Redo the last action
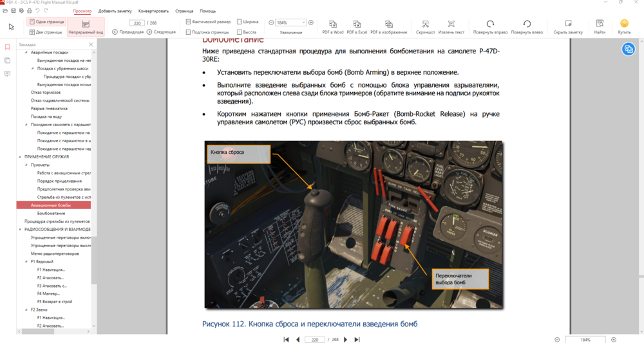 pyautogui.click(x=46, y=11)
